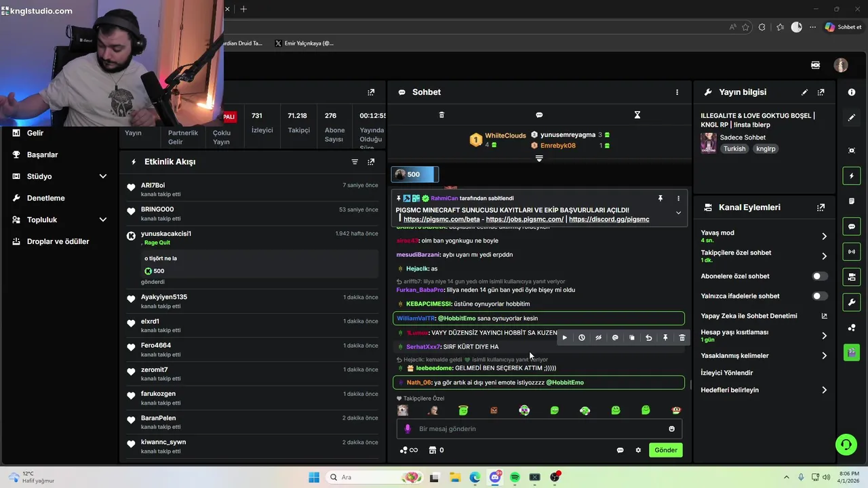Viewport: 868px width, 488px height.
Task: Click the clock icon in message action toolbar
Action: pyautogui.click(x=581, y=338)
